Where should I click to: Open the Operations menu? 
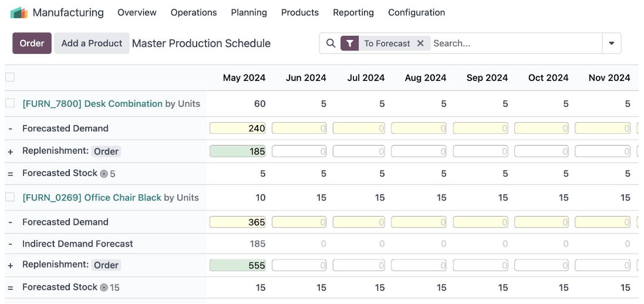pyautogui.click(x=194, y=13)
